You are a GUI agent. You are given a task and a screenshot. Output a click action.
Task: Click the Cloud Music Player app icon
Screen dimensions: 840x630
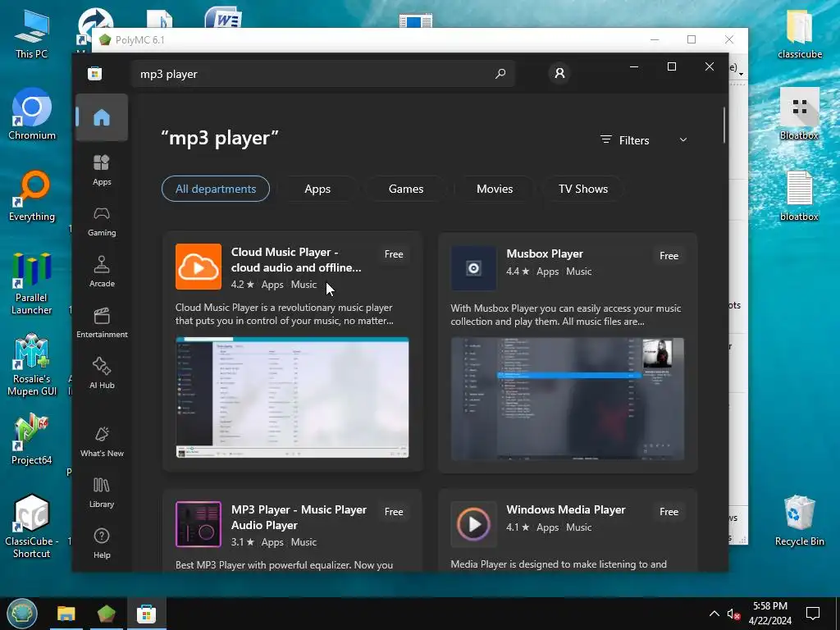pyautogui.click(x=199, y=267)
